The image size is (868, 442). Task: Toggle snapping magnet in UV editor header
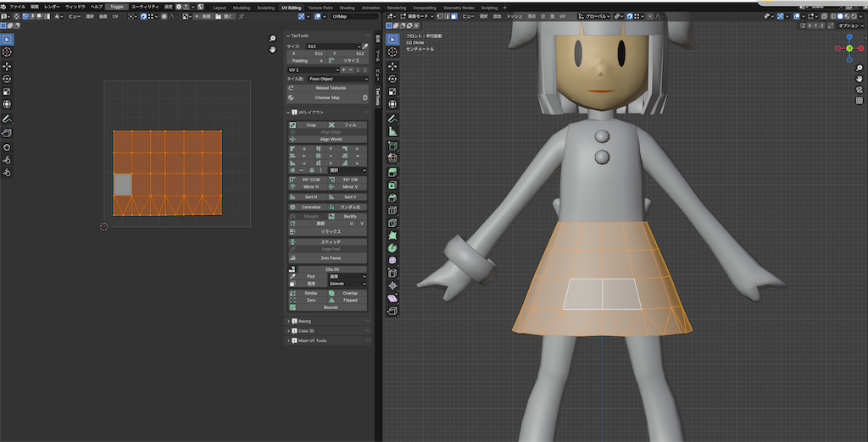tap(143, 17)
